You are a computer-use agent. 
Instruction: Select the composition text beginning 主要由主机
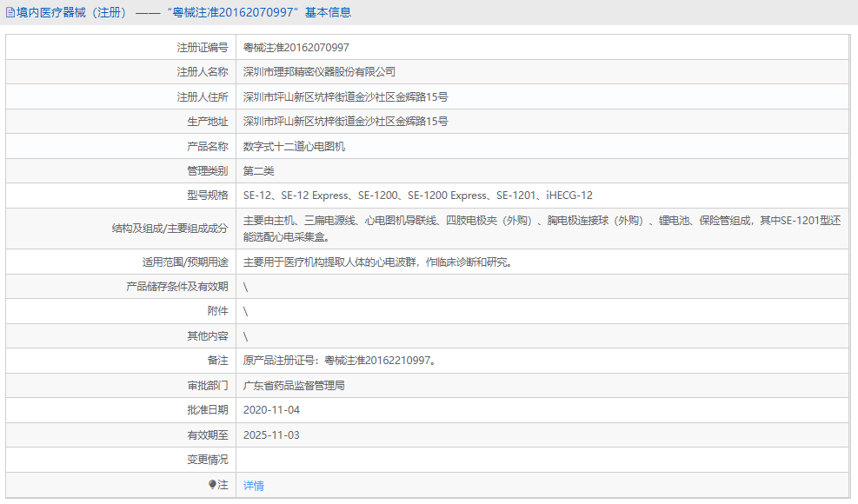pyautogui.click(x=542, y=229)
